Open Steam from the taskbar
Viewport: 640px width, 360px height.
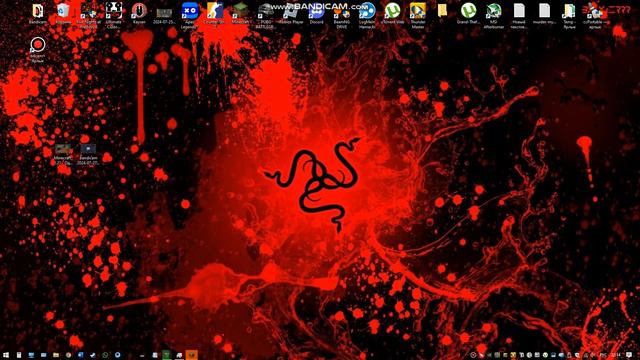(93, 356)
